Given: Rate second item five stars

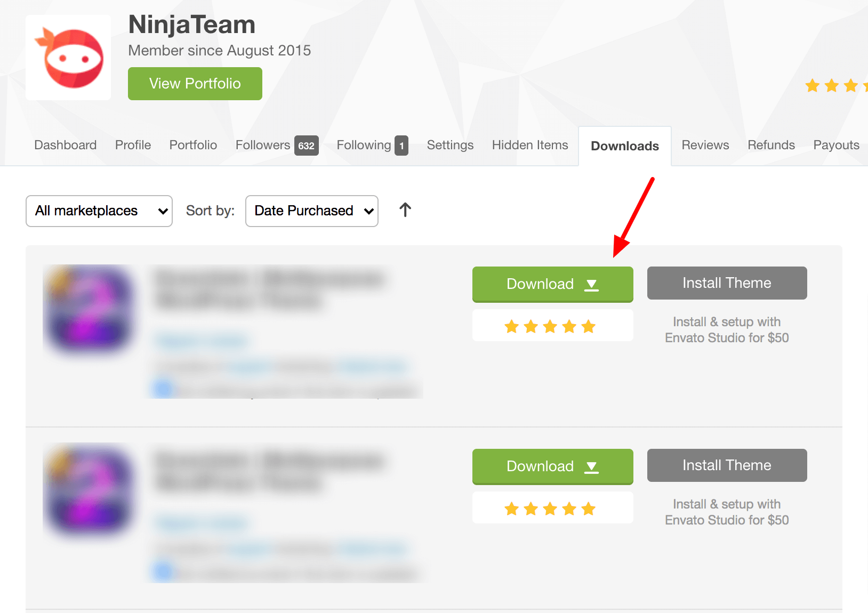Looking at the screenshot, I should (589, 509).
